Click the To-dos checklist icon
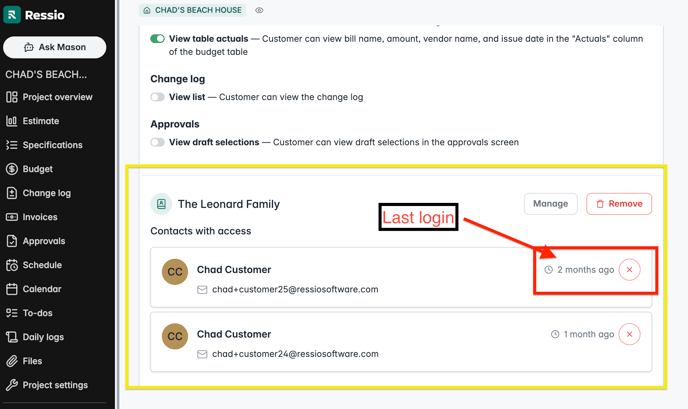Image resolution: width=688 pixels, height=409 pixels. click(x=12, y=313)
